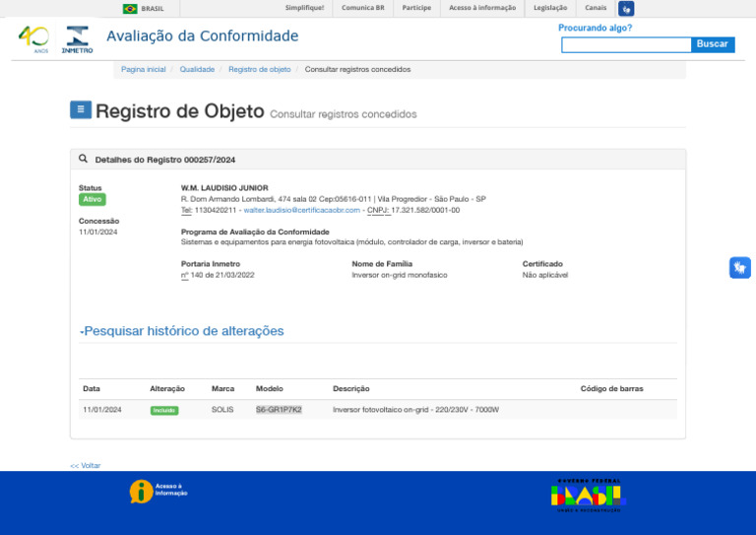The width and height of the screenshot is (756, 535).
Task: Open the Libras accessibility icon in top bar
Action: (626, 9)
